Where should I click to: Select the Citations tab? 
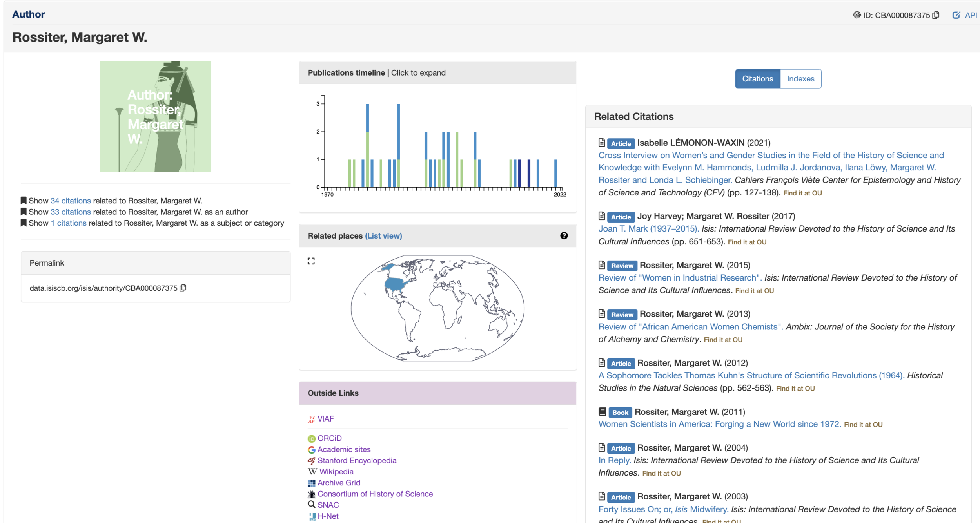[757, 79]
